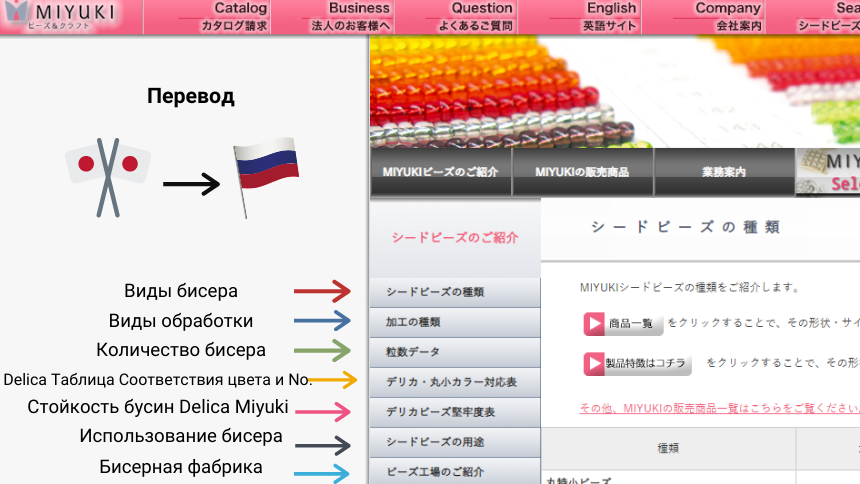Click the Количество бисера label

(180, 350)
